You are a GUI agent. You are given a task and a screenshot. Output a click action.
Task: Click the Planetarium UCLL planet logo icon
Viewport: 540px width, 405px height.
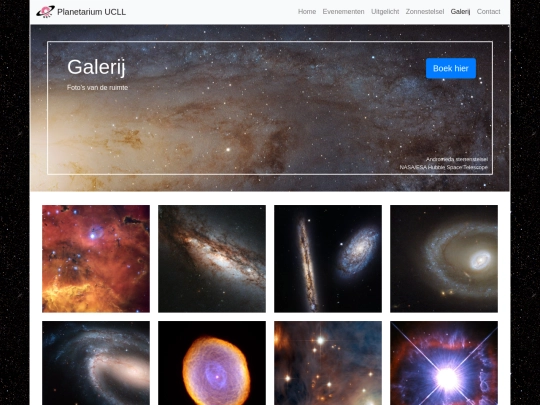tap(45, 12)
